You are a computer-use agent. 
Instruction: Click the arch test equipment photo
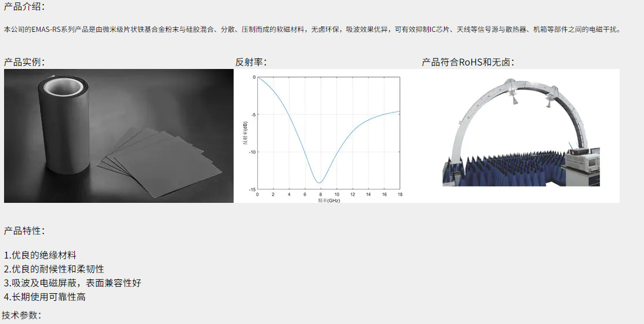(521, 136)
